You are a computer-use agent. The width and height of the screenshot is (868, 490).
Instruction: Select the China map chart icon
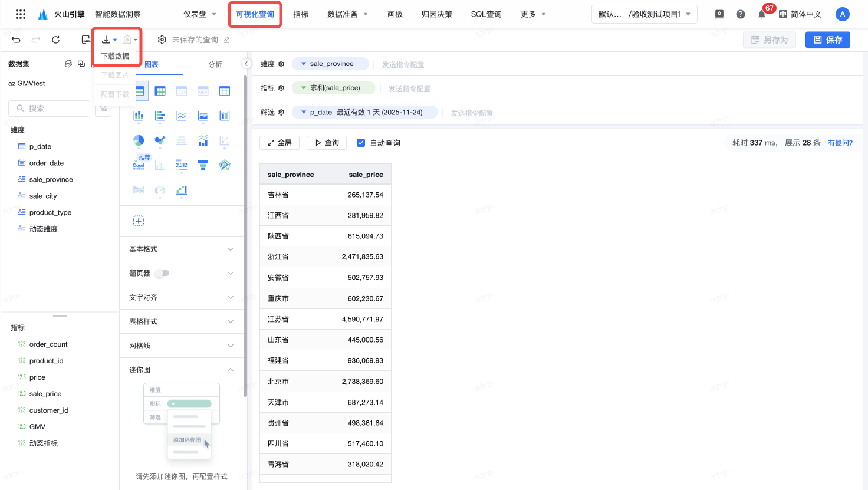[x=160, y=140]
